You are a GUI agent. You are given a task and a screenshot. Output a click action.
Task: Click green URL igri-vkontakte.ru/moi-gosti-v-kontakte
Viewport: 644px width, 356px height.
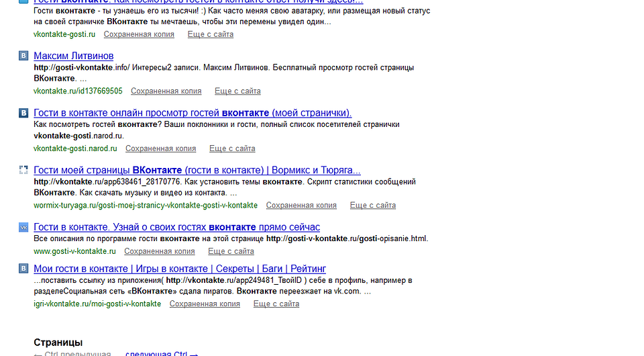point(97,304)
